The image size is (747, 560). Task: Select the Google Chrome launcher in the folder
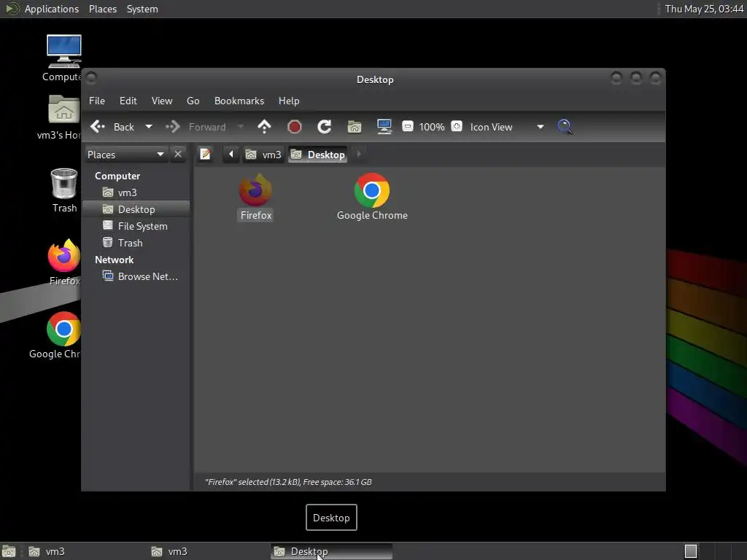372,197
